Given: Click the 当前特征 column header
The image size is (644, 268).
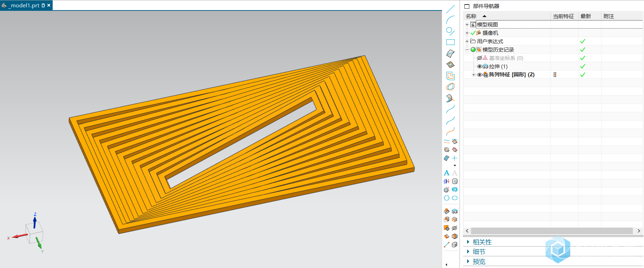Looking at the screenshot, I should click(x=564, y=16).
